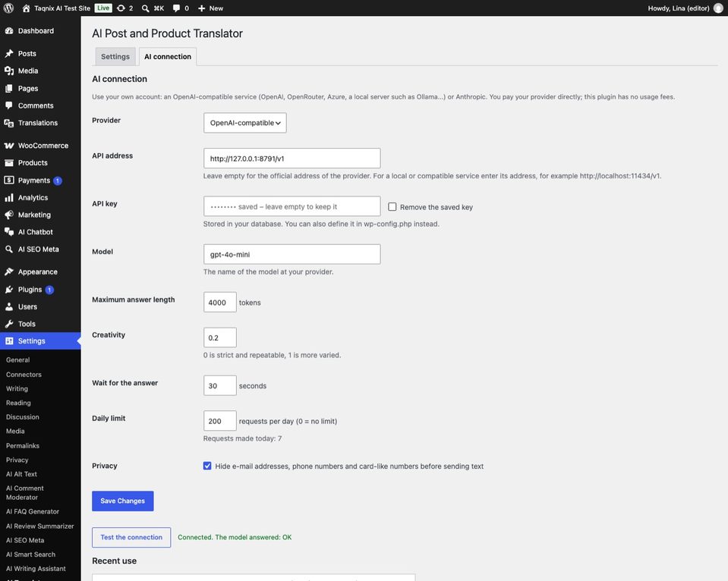Click the Live status badge
This screenshot has width=728, height=581.
pos(103,8)
